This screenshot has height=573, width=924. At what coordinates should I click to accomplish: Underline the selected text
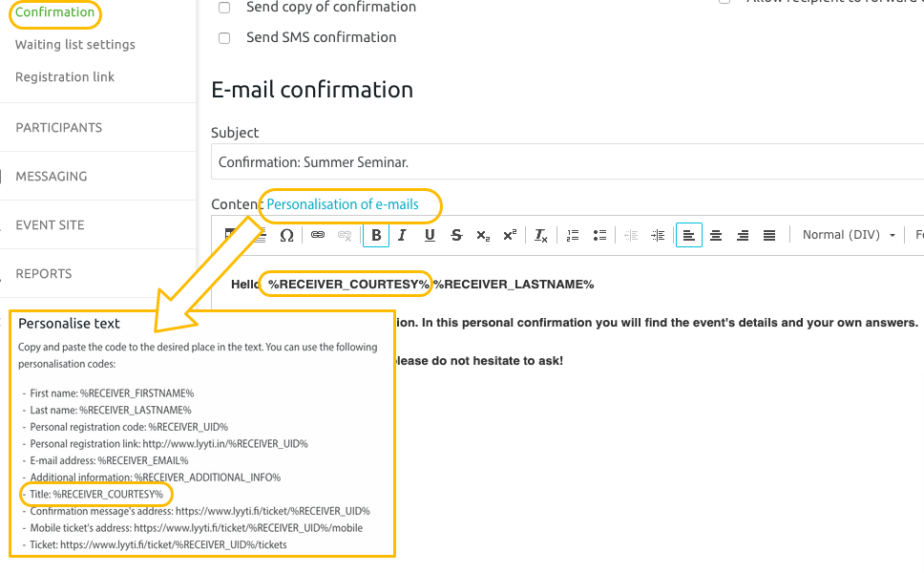click(x=430, y=236)
